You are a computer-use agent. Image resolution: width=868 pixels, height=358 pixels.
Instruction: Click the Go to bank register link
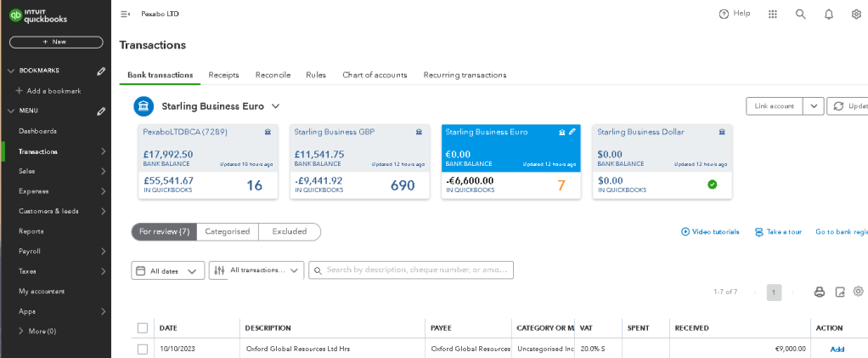click(x=842, y=231)
